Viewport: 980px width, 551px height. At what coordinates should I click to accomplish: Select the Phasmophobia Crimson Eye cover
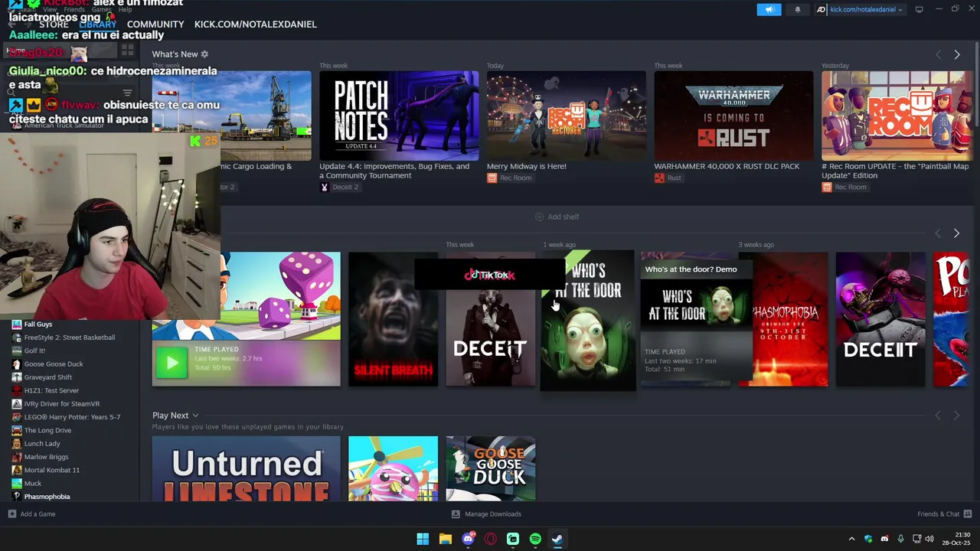pos(783,319)
